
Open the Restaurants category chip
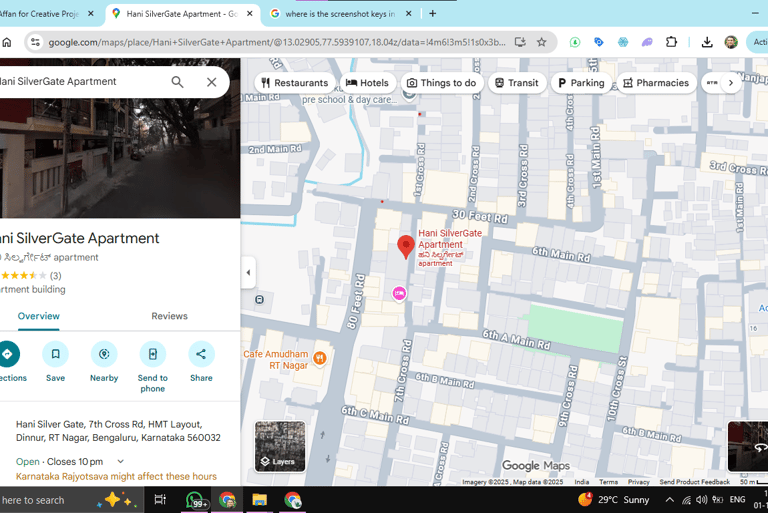pyautogui.click(x=295, y=83)
